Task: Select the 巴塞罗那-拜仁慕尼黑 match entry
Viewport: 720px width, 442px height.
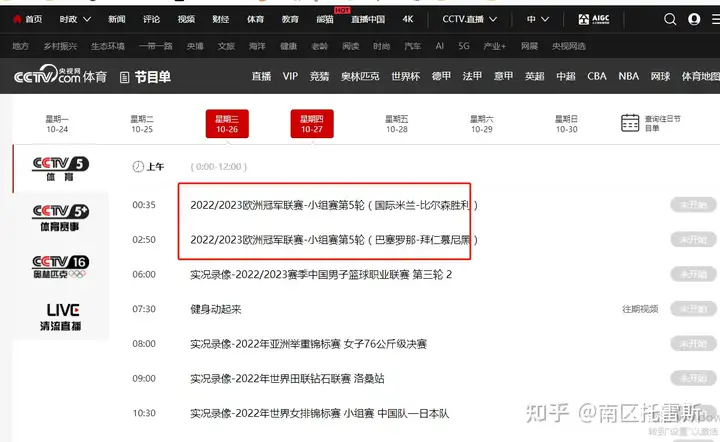Action: pos(334,240)
